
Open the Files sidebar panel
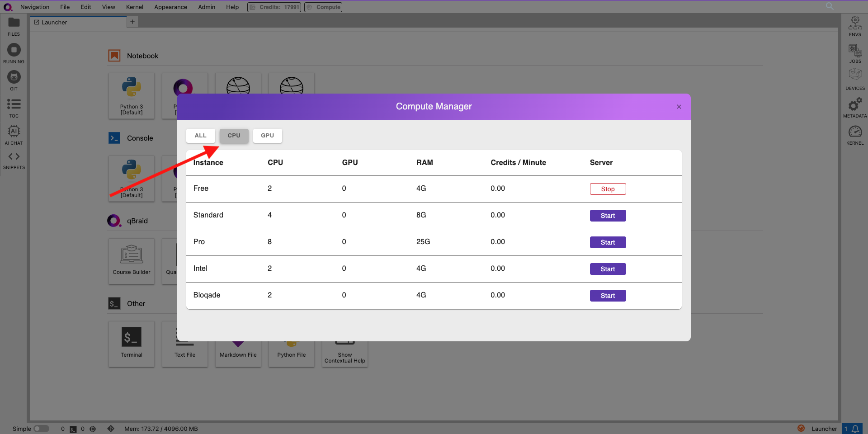14,26
